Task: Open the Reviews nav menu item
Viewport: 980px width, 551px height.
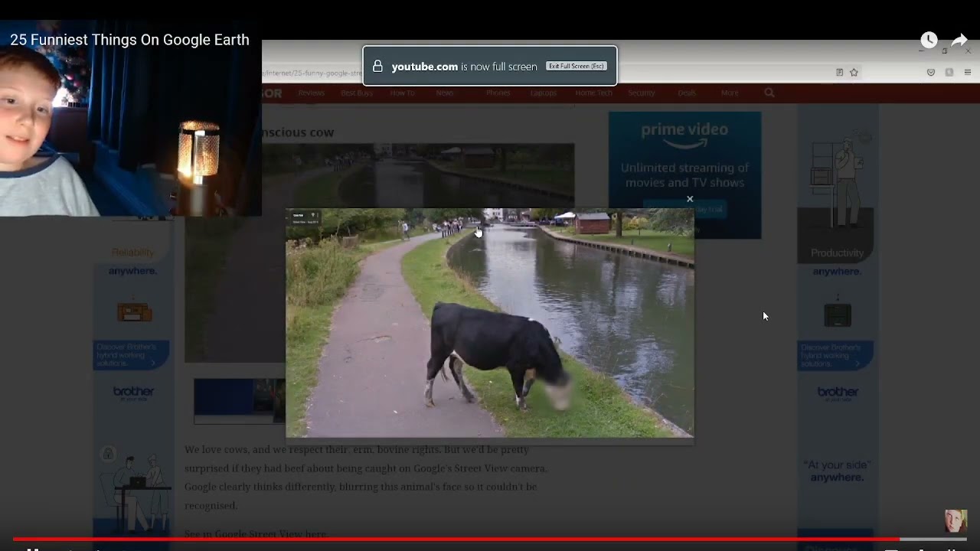Action: pyautogui.click(x=312, y=93)
